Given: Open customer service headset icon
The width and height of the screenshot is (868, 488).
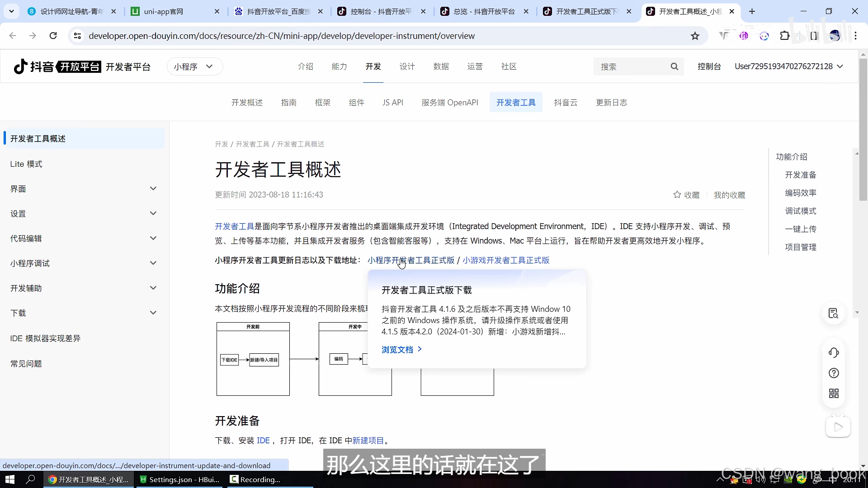Looking at the screenshot, I should [834, 352].
